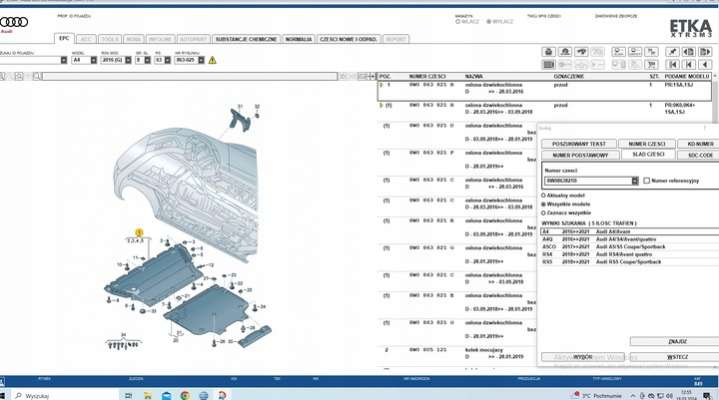Click the WSTECZ button
719x400 pixels.
pos(677,357)
